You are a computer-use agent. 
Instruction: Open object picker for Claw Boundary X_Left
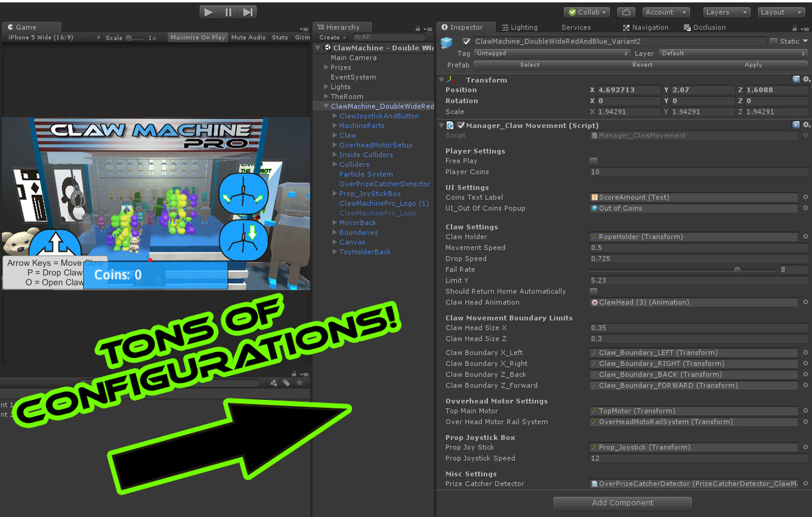coord(805,353)
